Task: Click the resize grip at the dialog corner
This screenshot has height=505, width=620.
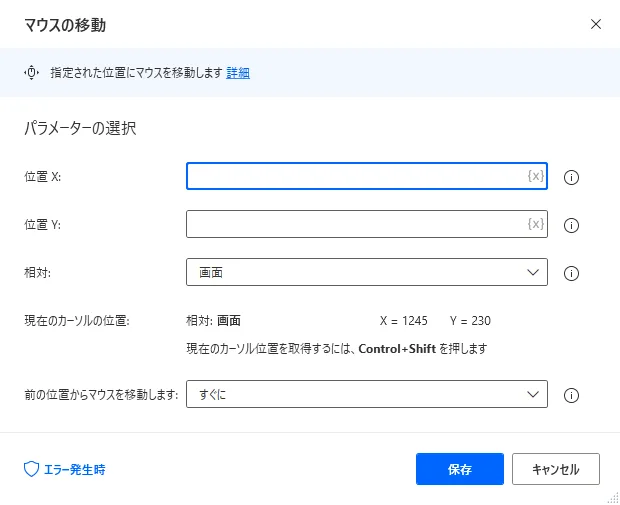Action: click(611, 497)
